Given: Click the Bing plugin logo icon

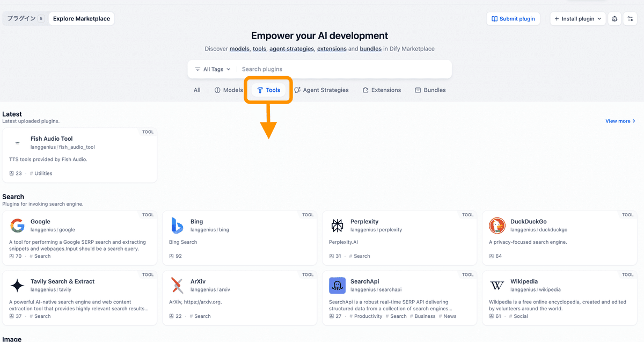Looking at the screenshot, I should pyautogui.click(x=177, y=225).
